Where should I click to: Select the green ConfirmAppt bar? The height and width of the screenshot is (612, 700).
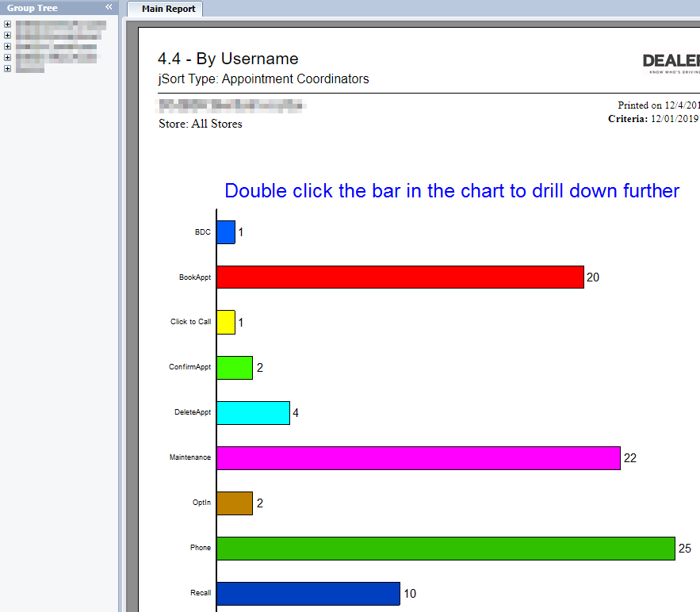(x=234, y=368)
